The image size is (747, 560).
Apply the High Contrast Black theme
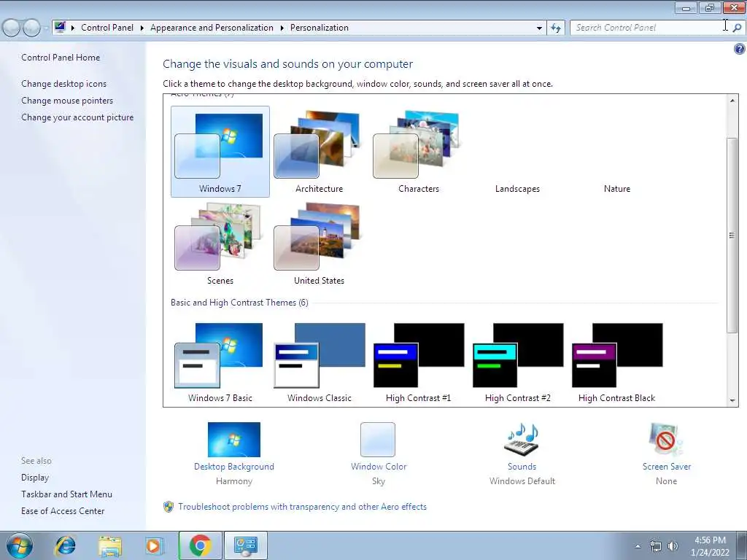click(617, 363)
